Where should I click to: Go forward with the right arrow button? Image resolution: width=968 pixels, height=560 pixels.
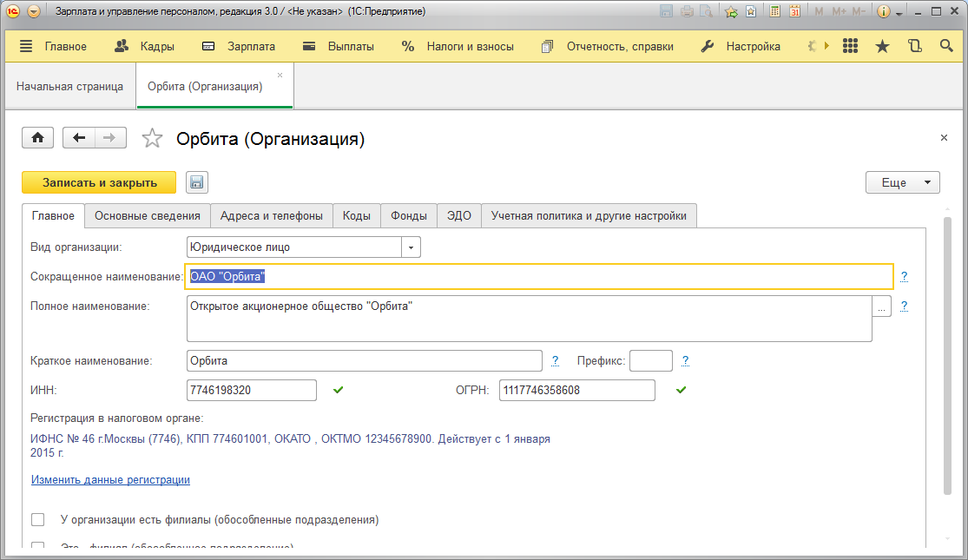(x=110, y=138)
